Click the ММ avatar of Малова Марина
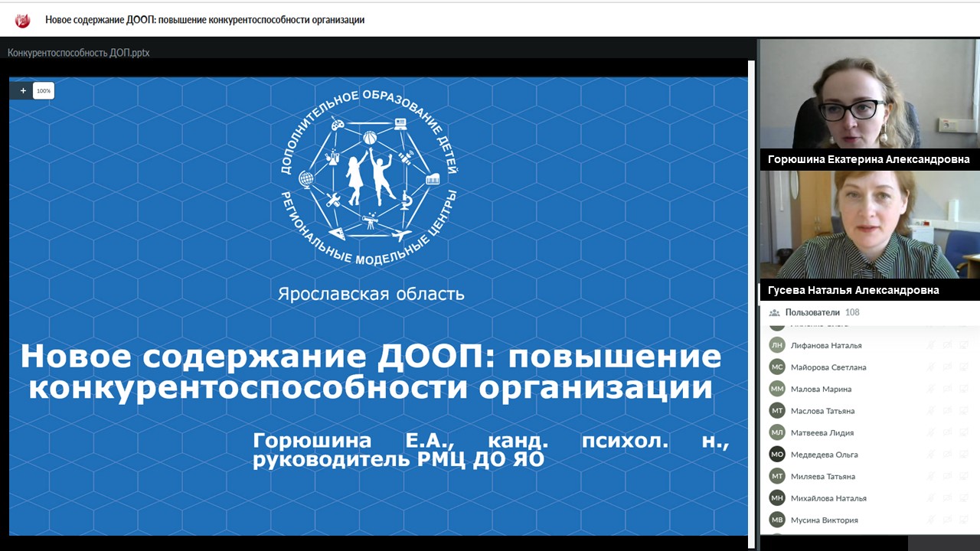This screenshot has width=980, height=551. point(777,389)
